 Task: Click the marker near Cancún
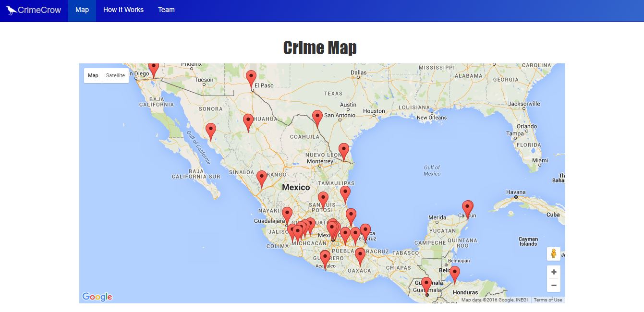tap(468, 210)
